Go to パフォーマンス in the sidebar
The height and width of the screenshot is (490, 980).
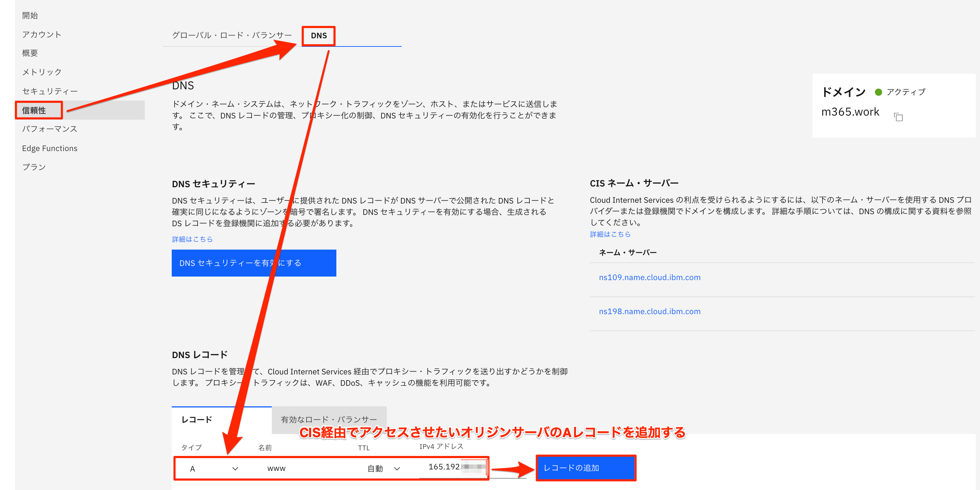click(x=49, y=129)
